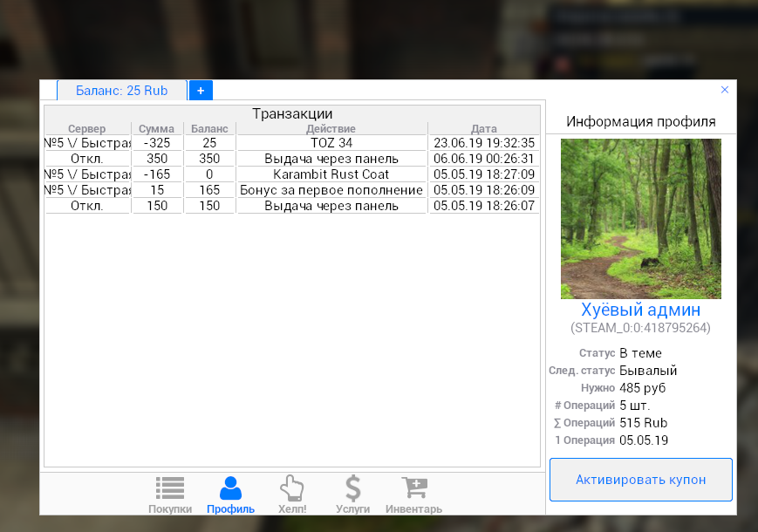Select the Бонус за первое пополнение row
The image size is (758, 532).
pos(331,190)
